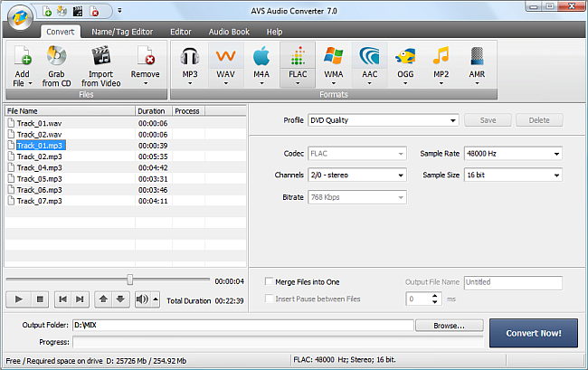588x370 pixels.
Task: Select Track_06.mp3 in the file list
Action: 126,190
